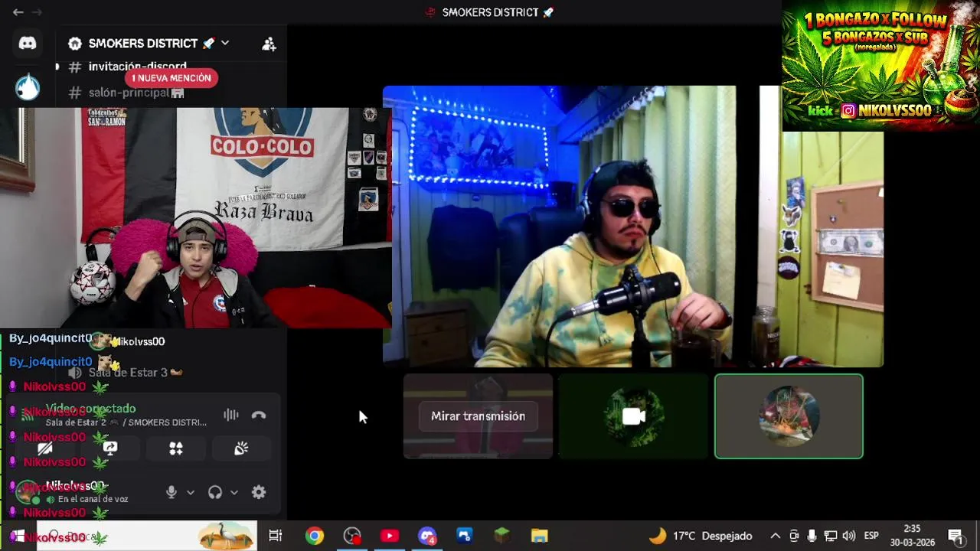Open microphone tray icon
980x551 pixels.
pos(812,536)
